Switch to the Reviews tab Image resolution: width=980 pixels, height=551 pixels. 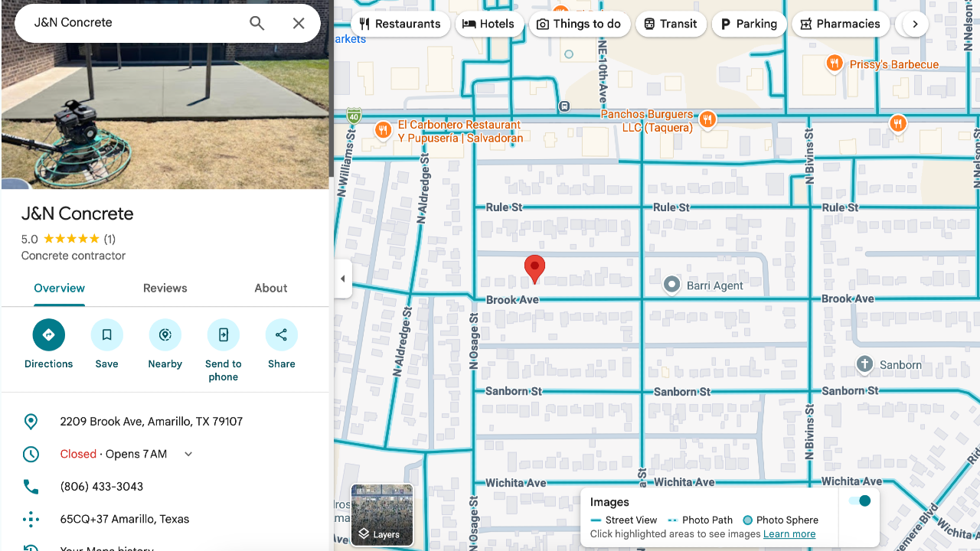pos(165,289)
